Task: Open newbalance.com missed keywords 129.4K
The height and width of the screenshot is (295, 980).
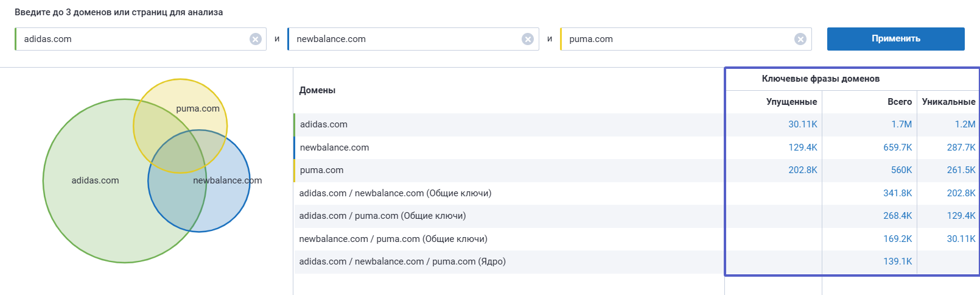Action: [803, 147]
